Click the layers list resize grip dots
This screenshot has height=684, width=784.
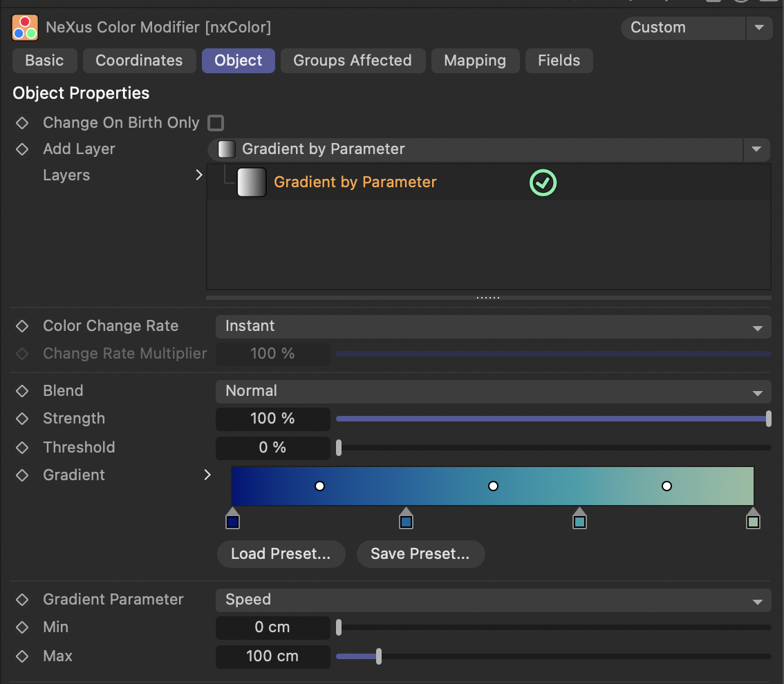pyautogui.click(x=488, y=298)
